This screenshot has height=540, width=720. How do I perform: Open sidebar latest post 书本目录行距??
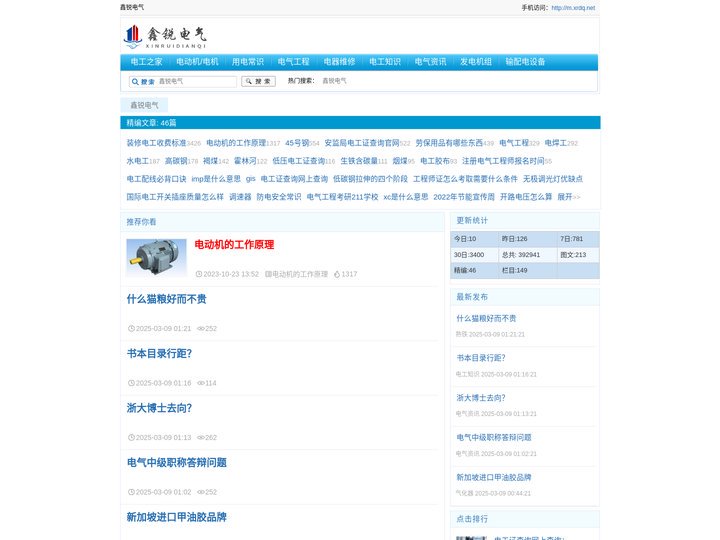pyautogui.click(x=481, y=358)
